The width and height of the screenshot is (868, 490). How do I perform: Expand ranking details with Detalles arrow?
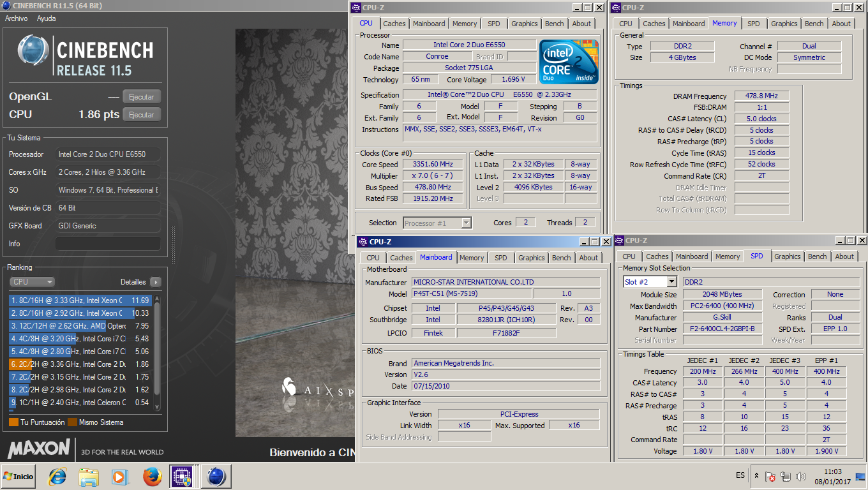pyautogui.click(x=155, y=282)
